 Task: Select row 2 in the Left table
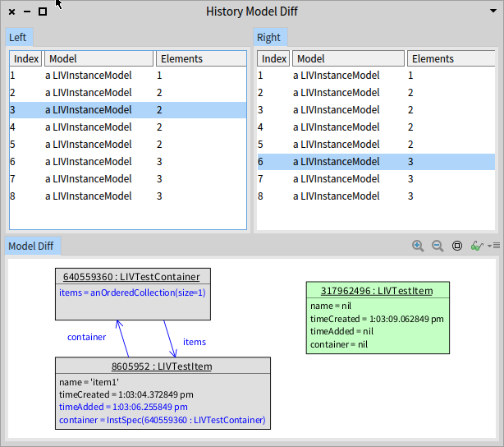[x=128, y=93]
